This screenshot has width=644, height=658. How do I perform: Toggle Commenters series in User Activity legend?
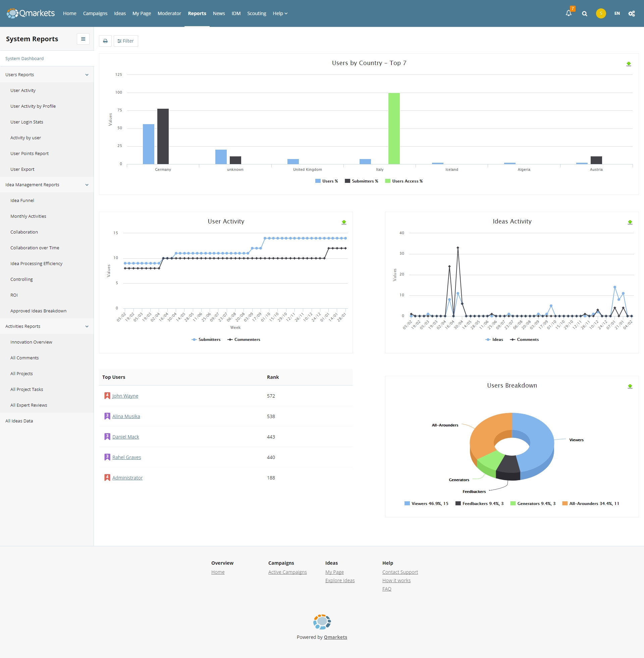click(244, 340)
